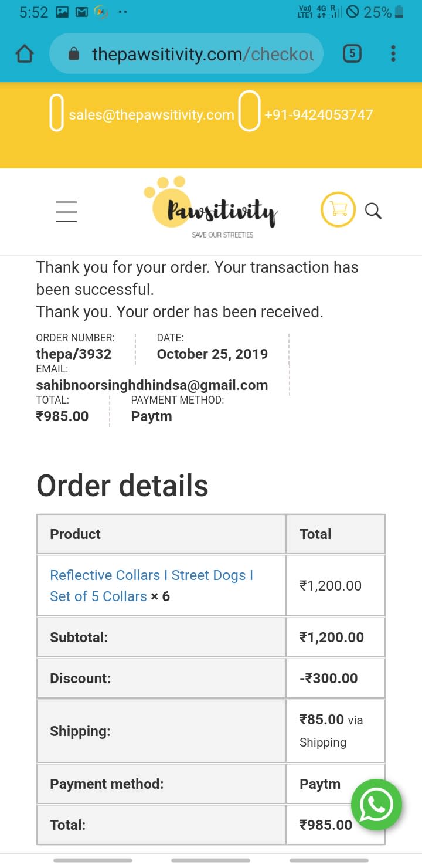The image size is (422, 868).
Task: Tap the Pawsitivity logo
Action: pos(211,207)
